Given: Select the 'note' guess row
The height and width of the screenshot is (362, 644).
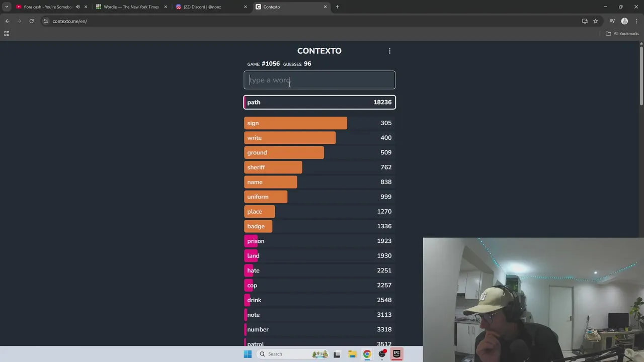Looking at the screenshot, I should pyautogui.click(x=319, y=315).
